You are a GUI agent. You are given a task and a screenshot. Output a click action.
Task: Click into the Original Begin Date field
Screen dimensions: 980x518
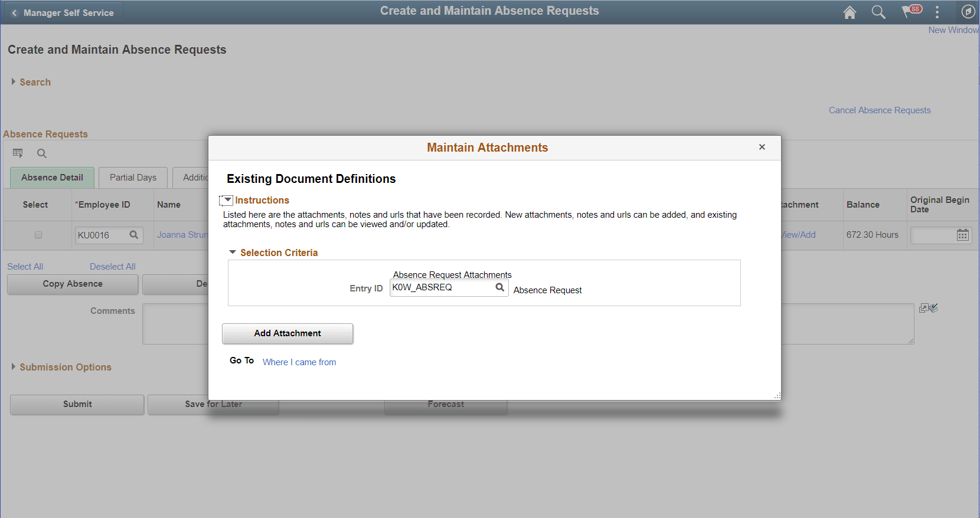[x=933, y=235]
